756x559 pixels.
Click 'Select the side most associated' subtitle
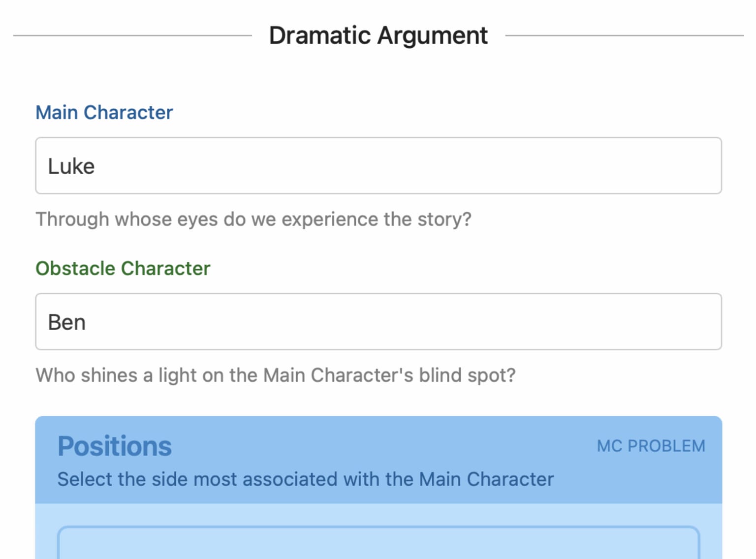tap(306, 479)
